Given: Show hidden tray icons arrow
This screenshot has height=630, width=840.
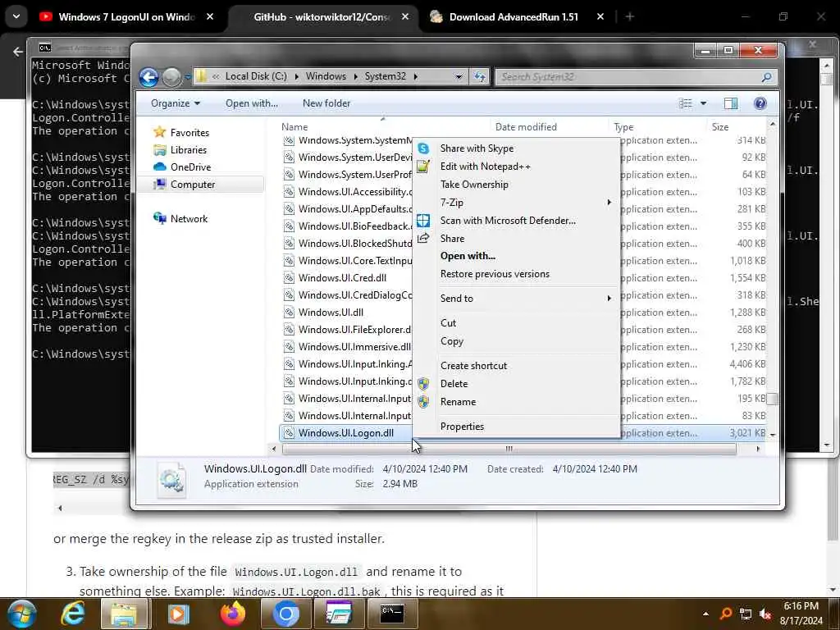Looking at the screenshot, I should click(705, 614).
